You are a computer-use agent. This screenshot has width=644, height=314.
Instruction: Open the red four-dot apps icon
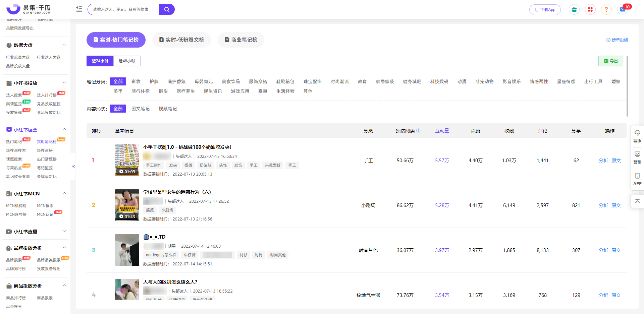[x=590, y=9]
